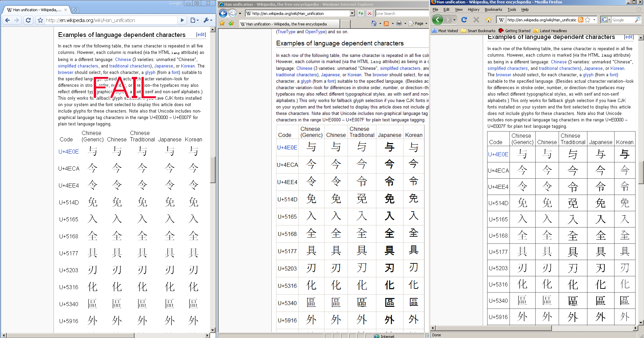Click the U+4E0E link in Chrome's table
Image resolution: width=644 pixels, height=338 pixels.
(x=68, y=152)
